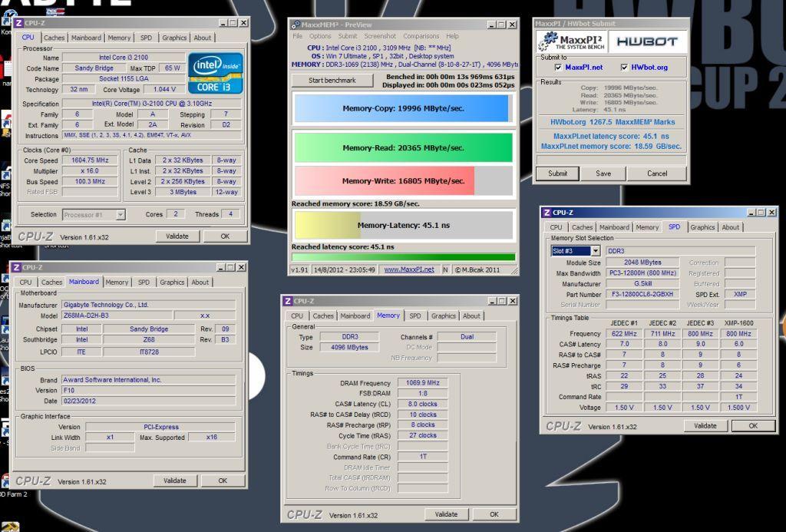Click Validate in the Mainboard window
Viewport: 786px width, 532px height.
(x=174, y=481)
